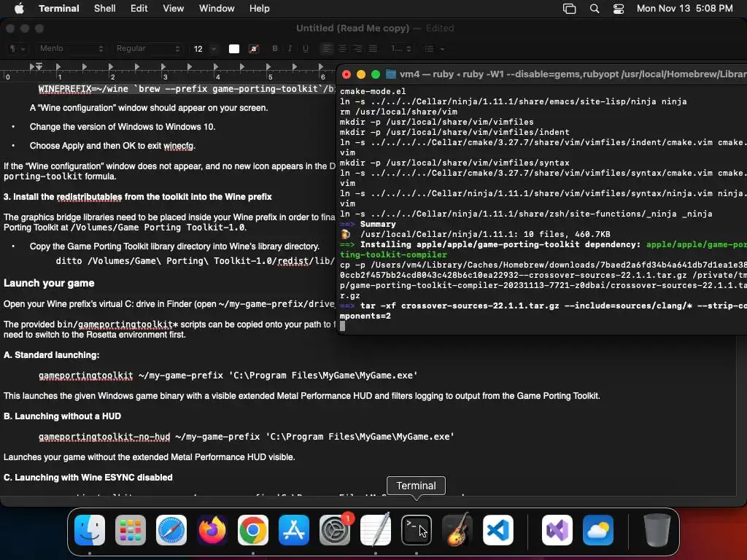Screen dimensions: 747x560
Task: Click '==> Summary' line in Terminal
Action: [368, 224]
